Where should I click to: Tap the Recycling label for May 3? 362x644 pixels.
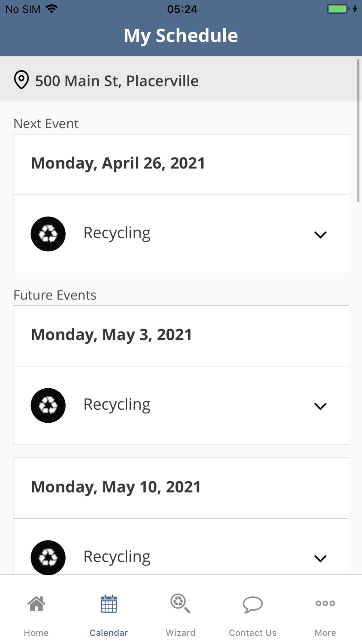(117, 405)
